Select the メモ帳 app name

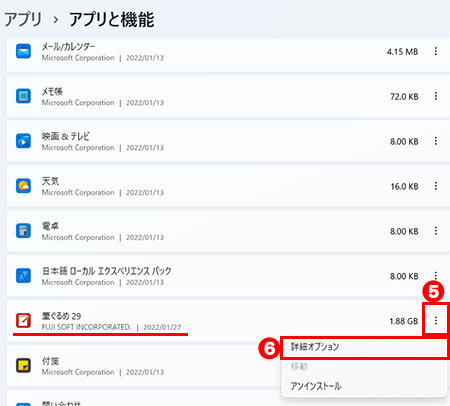click(x=52, y=91)
